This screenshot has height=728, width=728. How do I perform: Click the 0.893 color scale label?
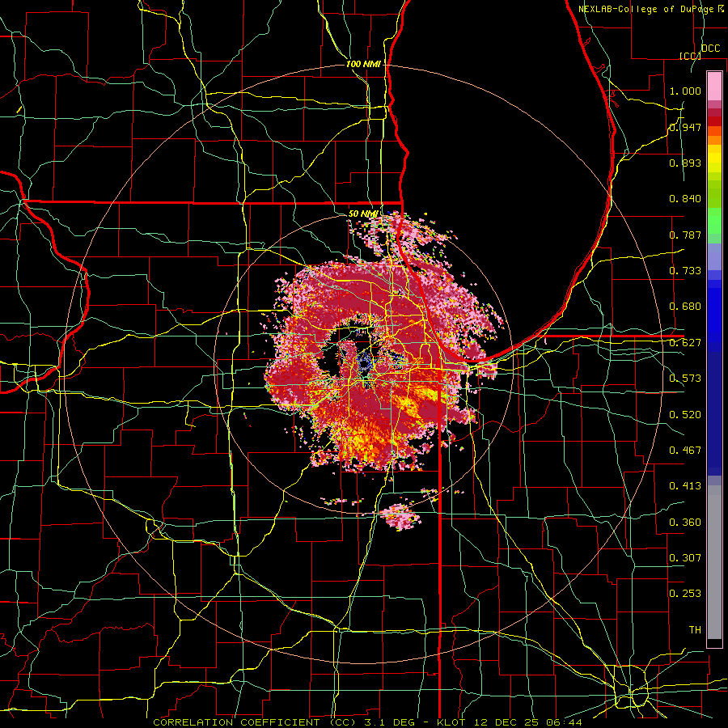click(685, 163)
